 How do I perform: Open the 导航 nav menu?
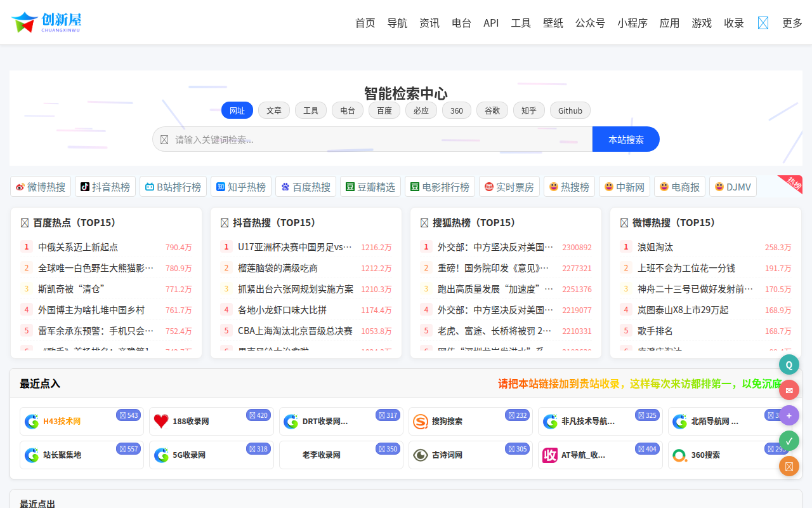click(397, 23)
